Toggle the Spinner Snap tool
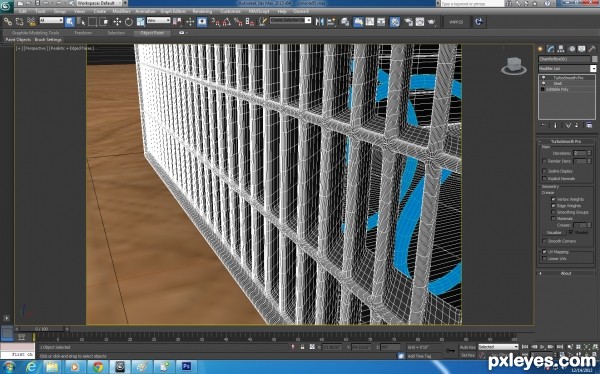Screen dimensions: 600x374 pos(250,22)
